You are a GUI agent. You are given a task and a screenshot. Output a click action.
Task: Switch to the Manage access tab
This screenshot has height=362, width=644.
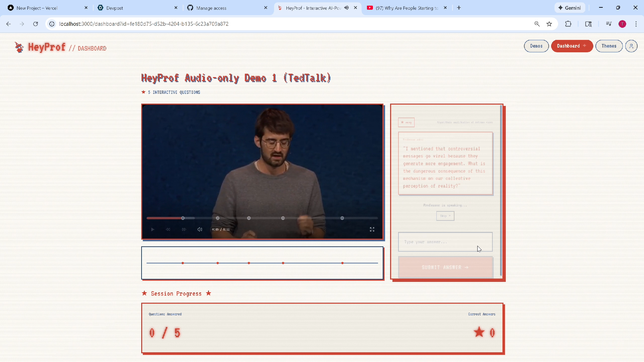point(211,8)
